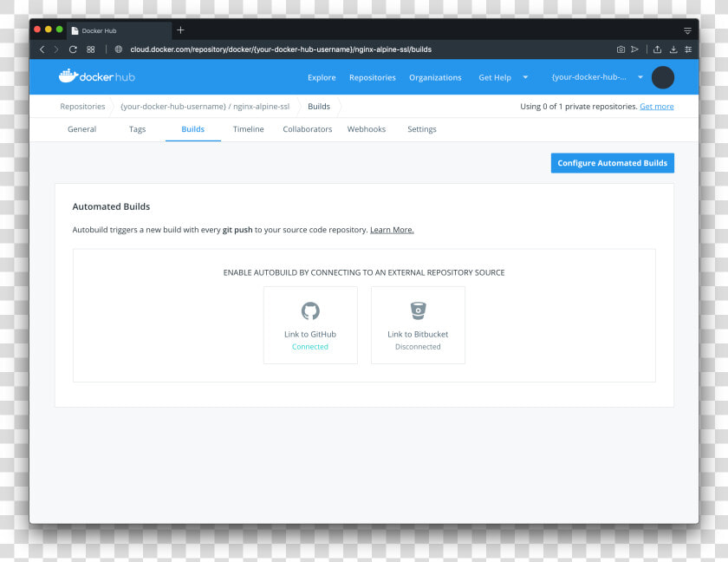
Task: Click Get Help in the navigation
Action: (x=495, y=77)
